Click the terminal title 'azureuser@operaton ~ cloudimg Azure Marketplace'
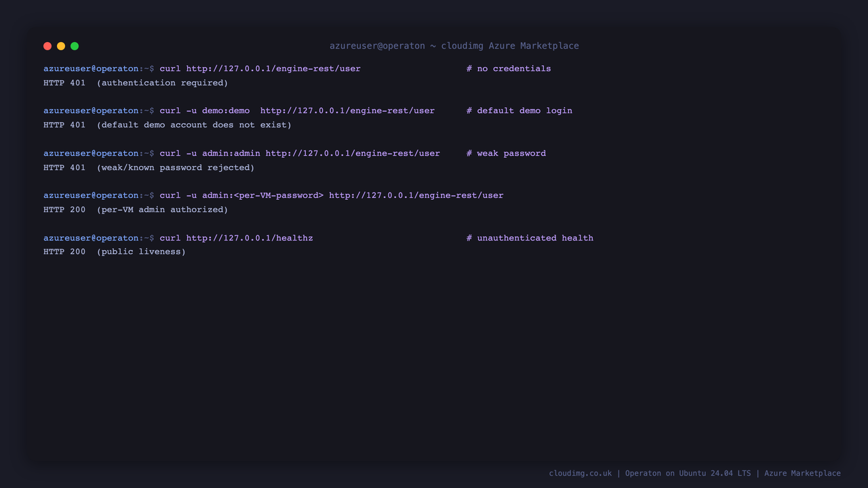The width and height of the screenshot is (868, 488). (x=454, y=46)
